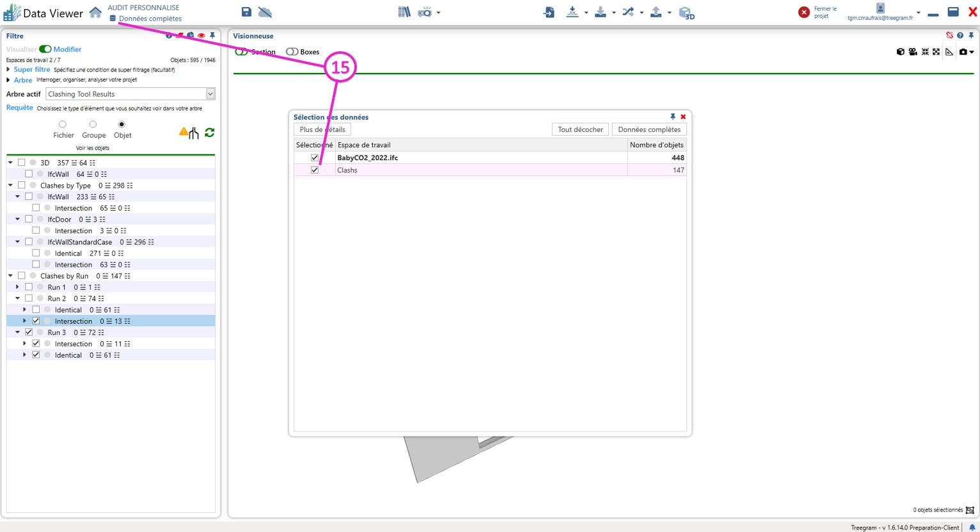
Task: Open the user account dropdown menu
Action: pyautogui.click(x=918, y=13)
